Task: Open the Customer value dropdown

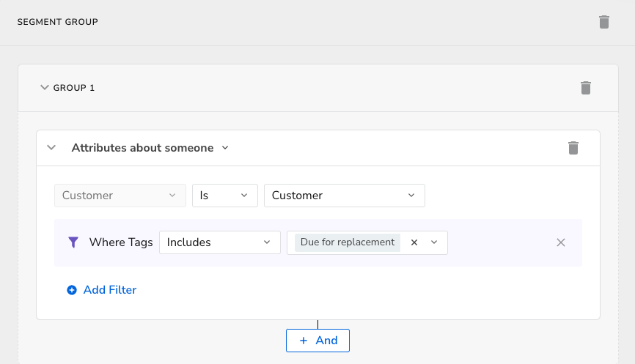Action: point(344,196)
